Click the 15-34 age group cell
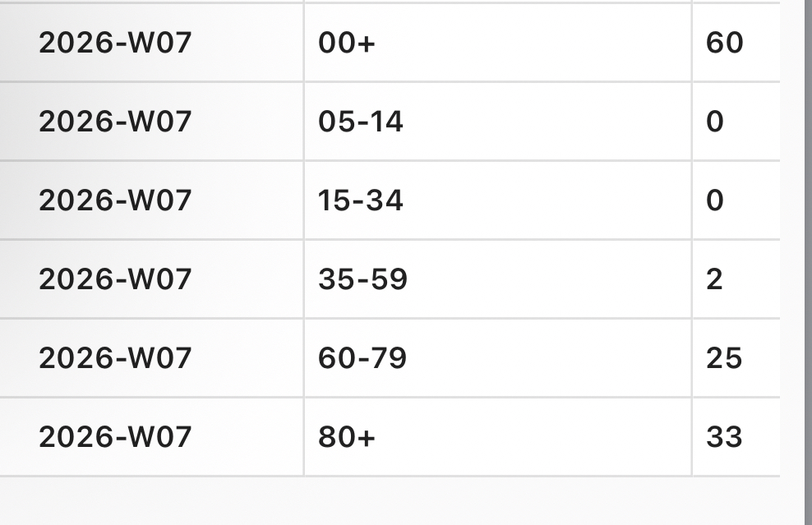 point(361,200)
